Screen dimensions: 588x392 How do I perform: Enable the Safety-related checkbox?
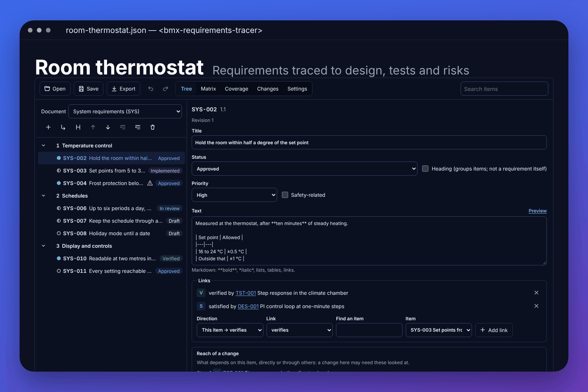[x=285, y=195]
